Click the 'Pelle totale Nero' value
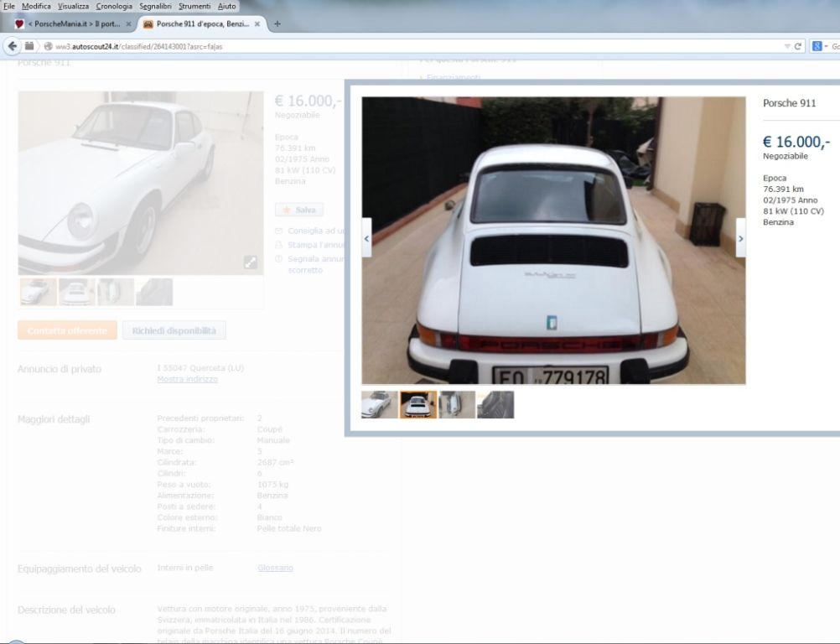 (x=289, y=529)
